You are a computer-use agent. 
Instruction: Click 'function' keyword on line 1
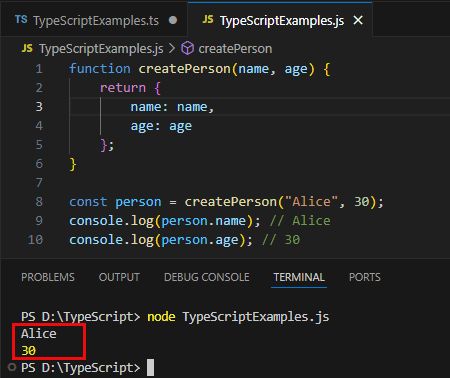tap(100, 69)
